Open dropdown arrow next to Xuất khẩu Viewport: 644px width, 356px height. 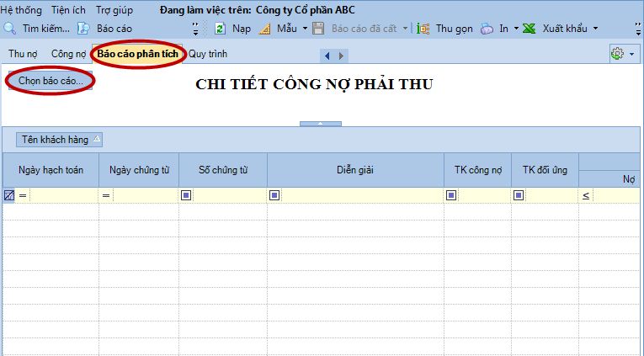pyautogui.click(x=596, y=29)
